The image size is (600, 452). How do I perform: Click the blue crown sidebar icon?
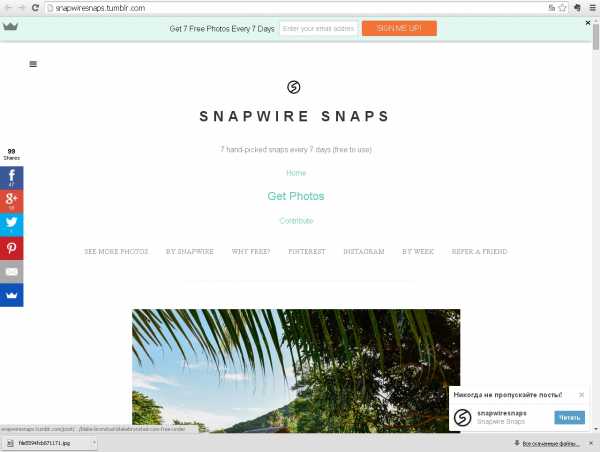pyautogui.click(x=11, y=295)
